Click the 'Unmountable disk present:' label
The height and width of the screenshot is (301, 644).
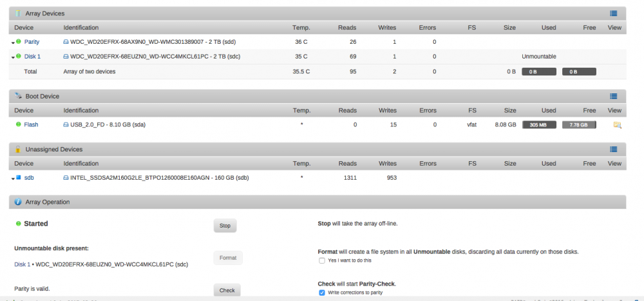tap(52, 248)
